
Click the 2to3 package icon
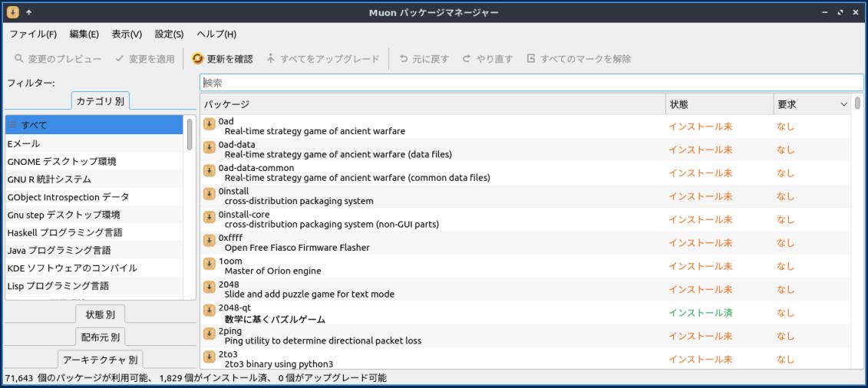tap(210, 357)
